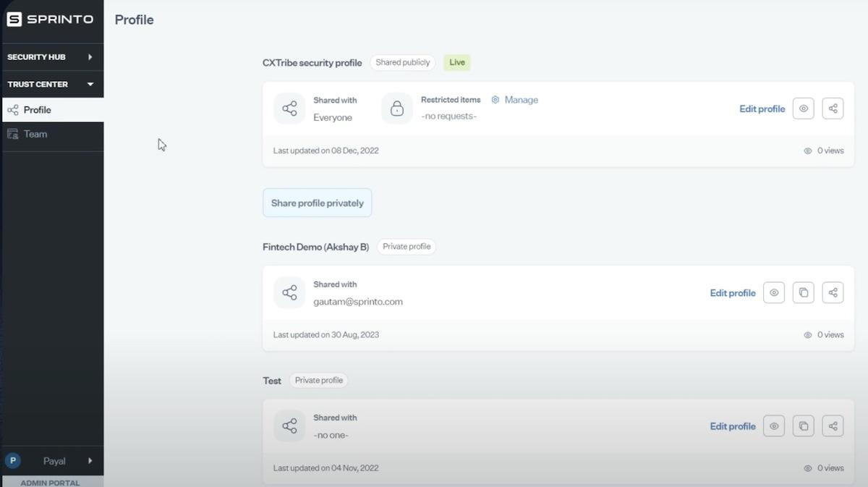Click the Shared publicly badge

tap(403, 62)
